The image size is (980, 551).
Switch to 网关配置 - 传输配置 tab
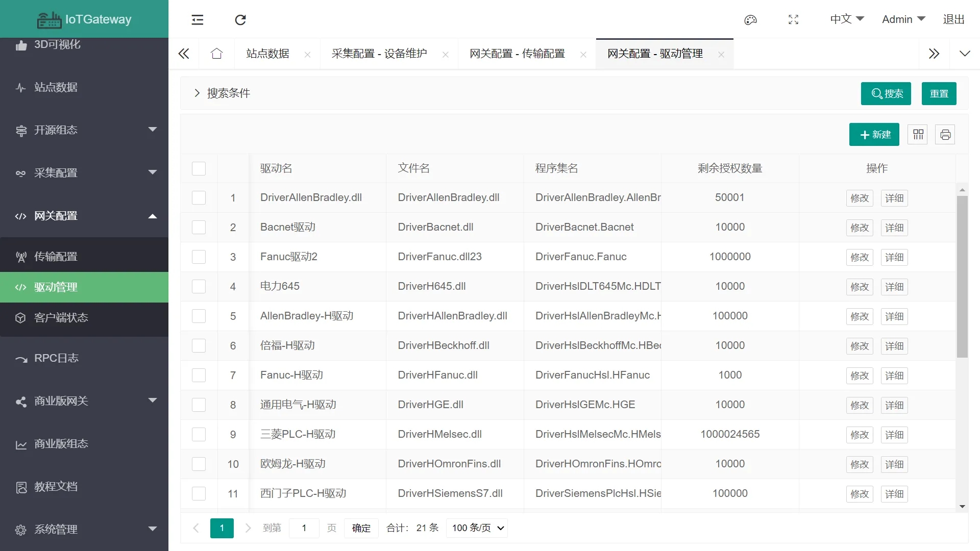coord(517,54)
